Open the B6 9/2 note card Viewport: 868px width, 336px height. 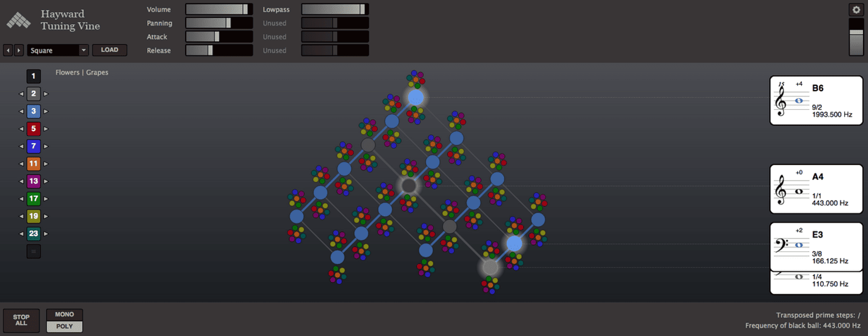click(816, 100)
